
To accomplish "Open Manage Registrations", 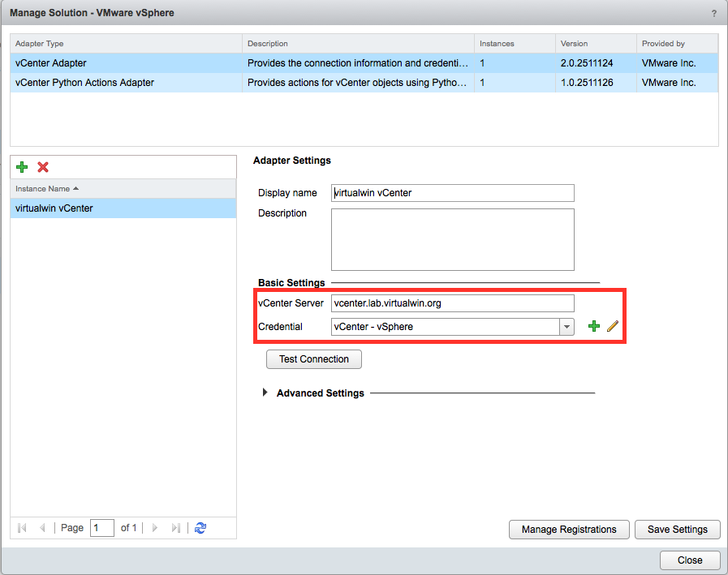I will (569, 530).
